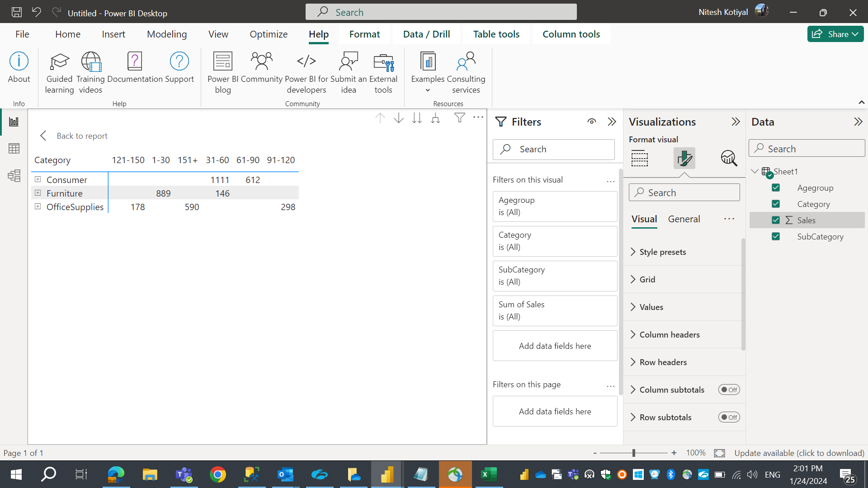Expand the Consumer row
The image size is (868, 488).
pyautogui.click(x=38, y=179)
